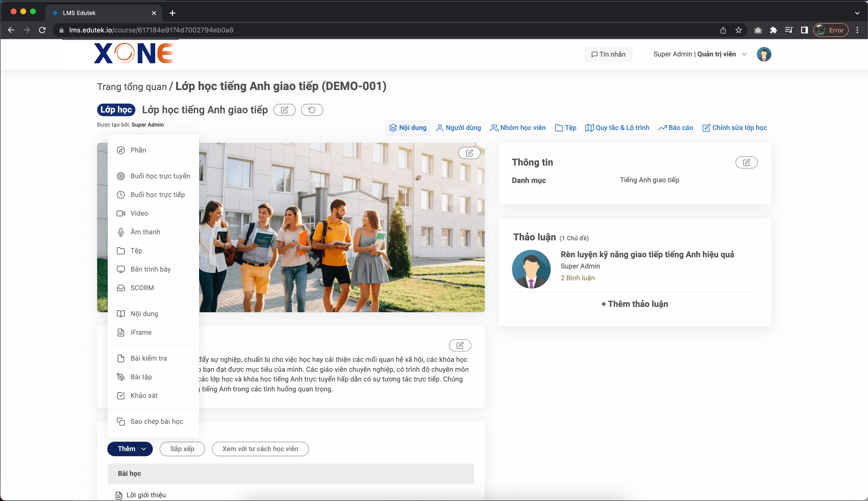This screenshot has height=501, width=868.
Task: Choose iFrame menu item
Action: 153,332
